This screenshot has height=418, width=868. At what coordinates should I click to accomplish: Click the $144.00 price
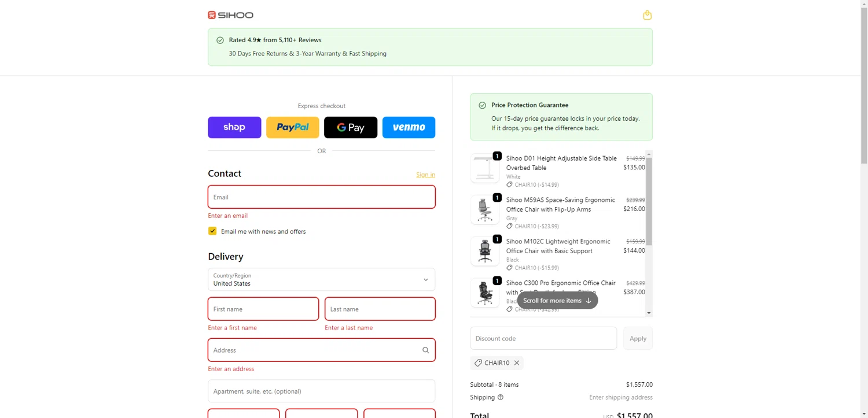tap(634, 250)
